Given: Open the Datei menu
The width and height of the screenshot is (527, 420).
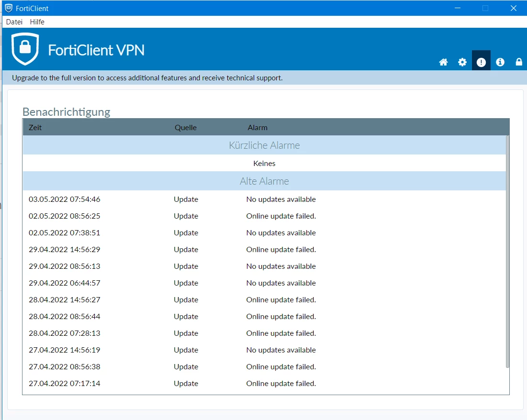Looking at the screenshot, I should coord(14,22).
